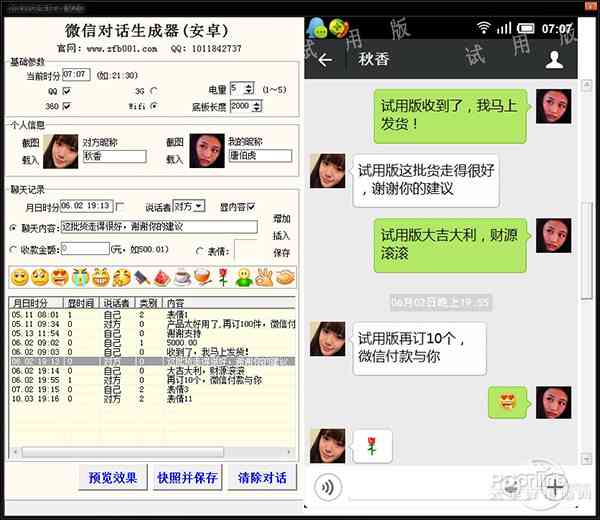This screenshot has width=600, height=520.
Task: Select the grinning teeth emoji
Action: pos(101,277)
